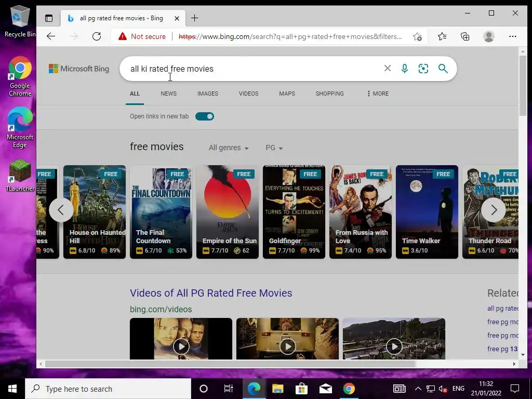Open File Explorer from the taskbar
The height and width of the screenshot is (399, 532).
[x=277, y=389]
